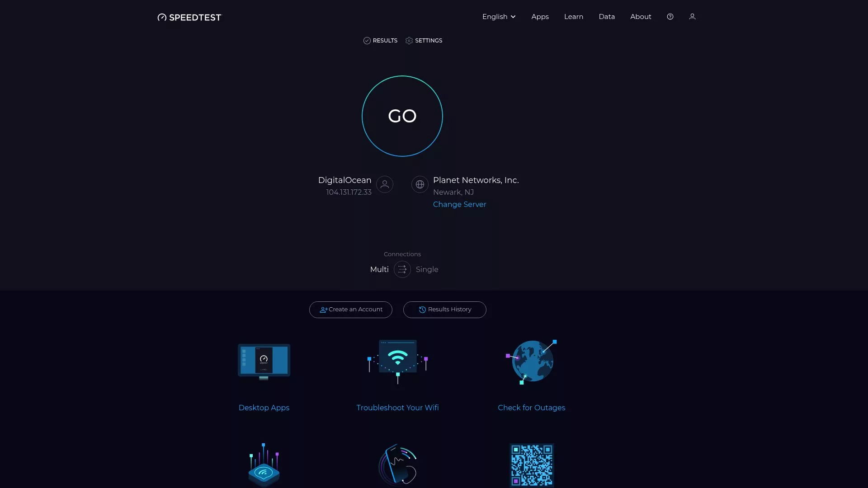Toggle connections from Multi to Single
Image resolution: width=868 pixels, height=488 pixels.
[x=402, y=269]
